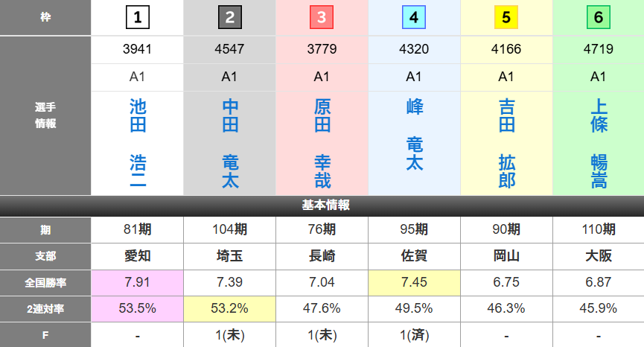The image size is (644, 347).
Task: Open racer 池田浩二 profile link
Action: click(x=138, y=144)
